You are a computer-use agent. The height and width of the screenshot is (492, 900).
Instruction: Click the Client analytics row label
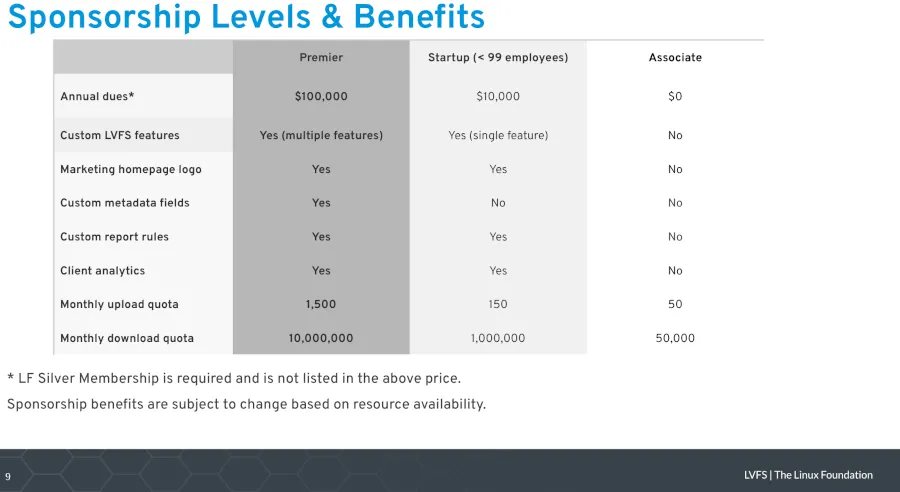[102, 271]
